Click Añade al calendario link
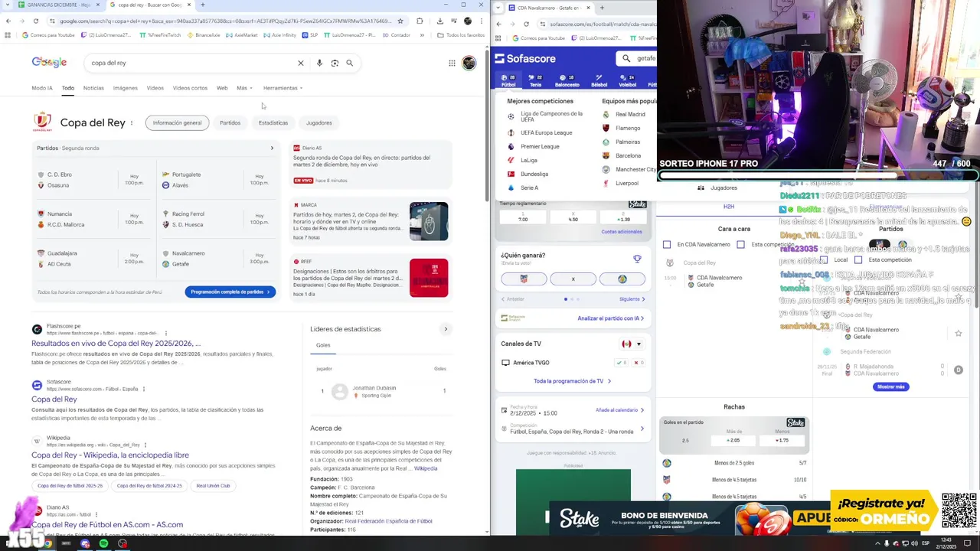980x551 pixels. (619, 410)
